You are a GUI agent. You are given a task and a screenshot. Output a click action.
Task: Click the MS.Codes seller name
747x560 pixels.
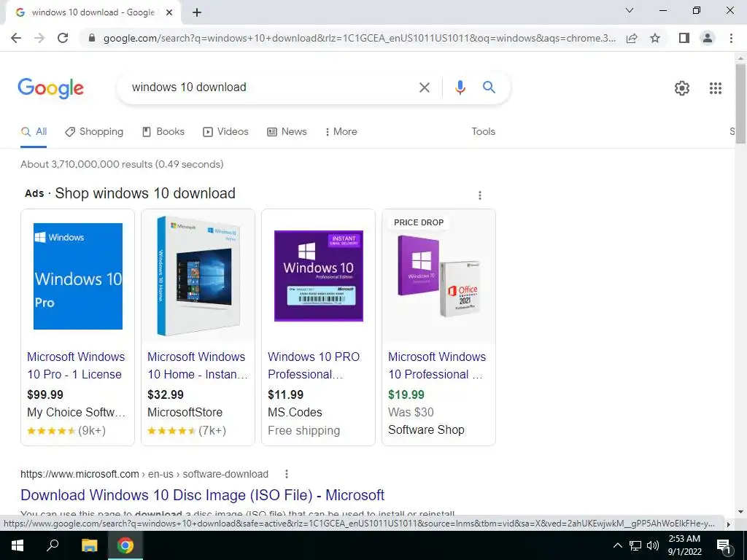click(295, 413)
